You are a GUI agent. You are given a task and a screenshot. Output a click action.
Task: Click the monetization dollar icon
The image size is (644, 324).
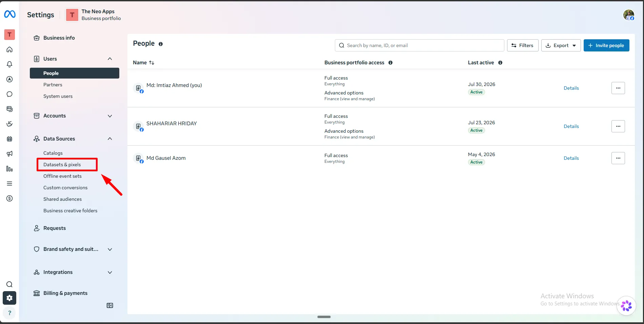[x=9, y=198]
